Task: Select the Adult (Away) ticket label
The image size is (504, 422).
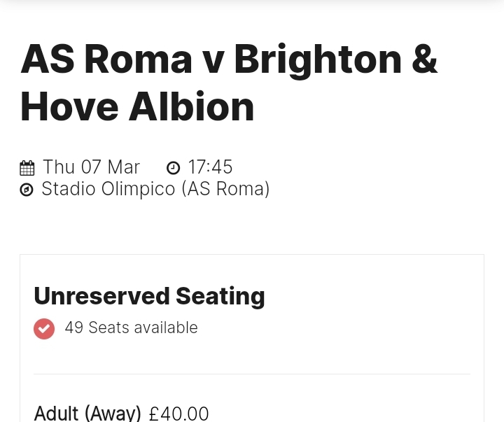Action: pyautogui.click(x=87, y=414)
